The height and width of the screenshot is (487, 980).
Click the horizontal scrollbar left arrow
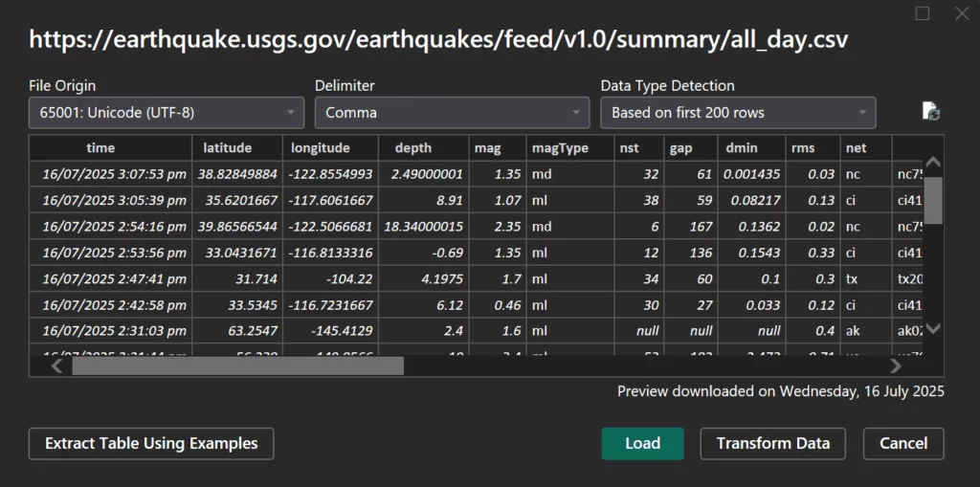tap(56, 365)
